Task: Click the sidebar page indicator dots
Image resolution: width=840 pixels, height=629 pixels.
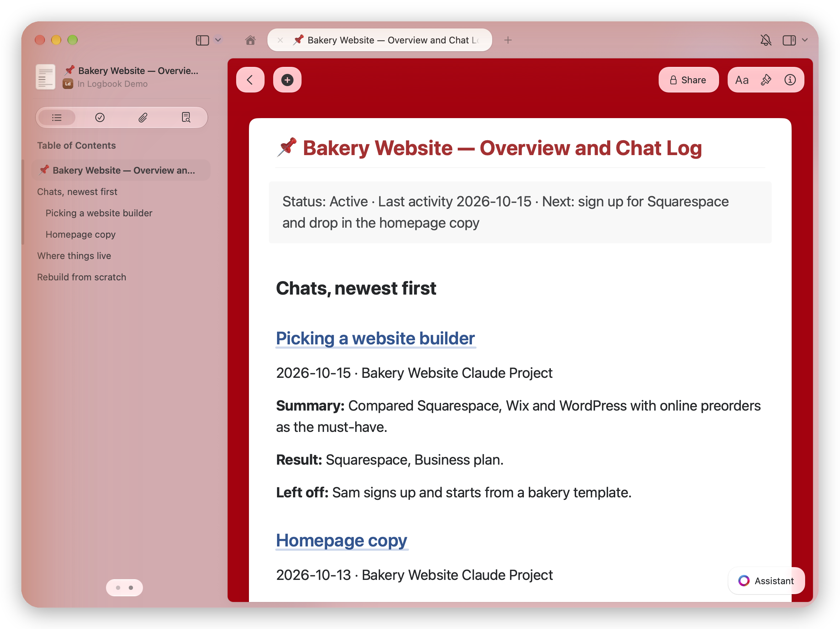Action: tap(124, 588)
